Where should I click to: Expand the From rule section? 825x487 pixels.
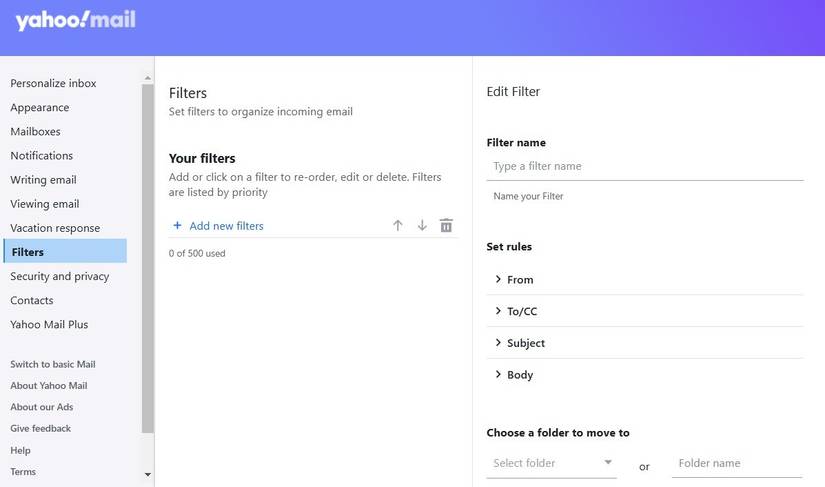click(498, 280)
